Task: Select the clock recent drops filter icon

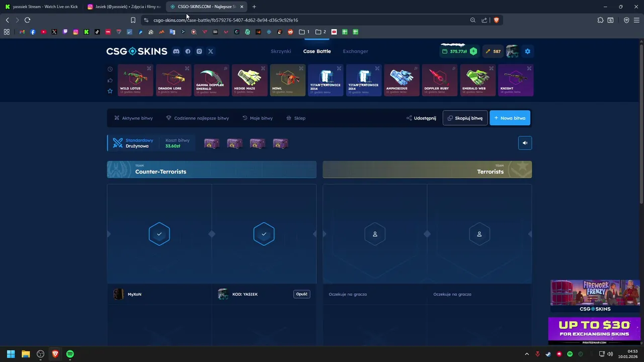Action: click(x=110, y=69)
